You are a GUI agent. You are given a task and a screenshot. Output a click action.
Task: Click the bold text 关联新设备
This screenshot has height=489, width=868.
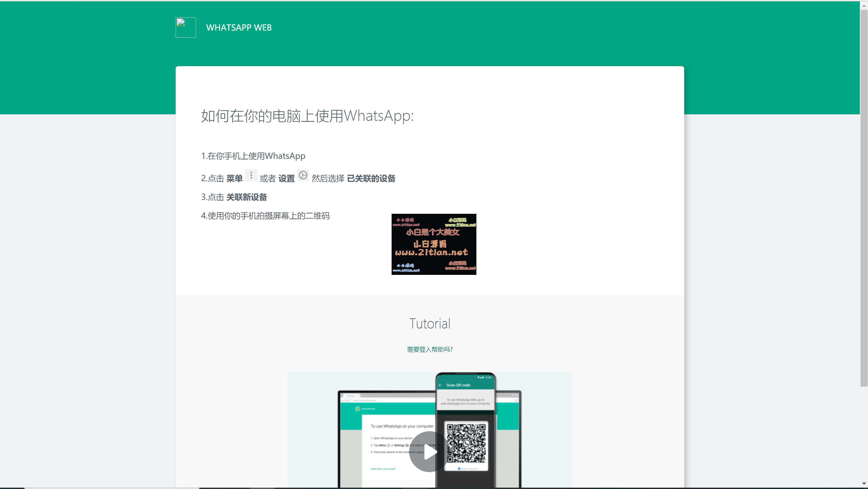click(x=246, y=197)
